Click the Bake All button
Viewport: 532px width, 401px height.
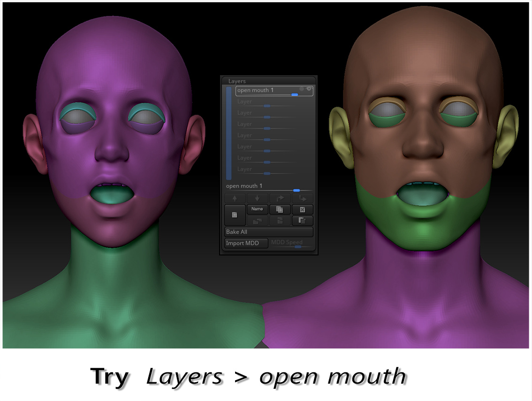269,232
